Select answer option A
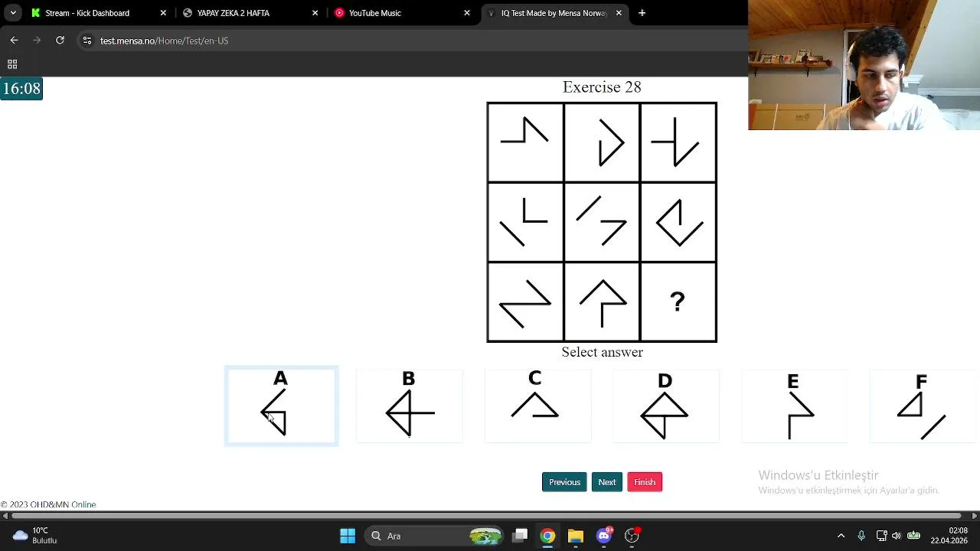This screenshot has height=551, width=980. (281, 406)
